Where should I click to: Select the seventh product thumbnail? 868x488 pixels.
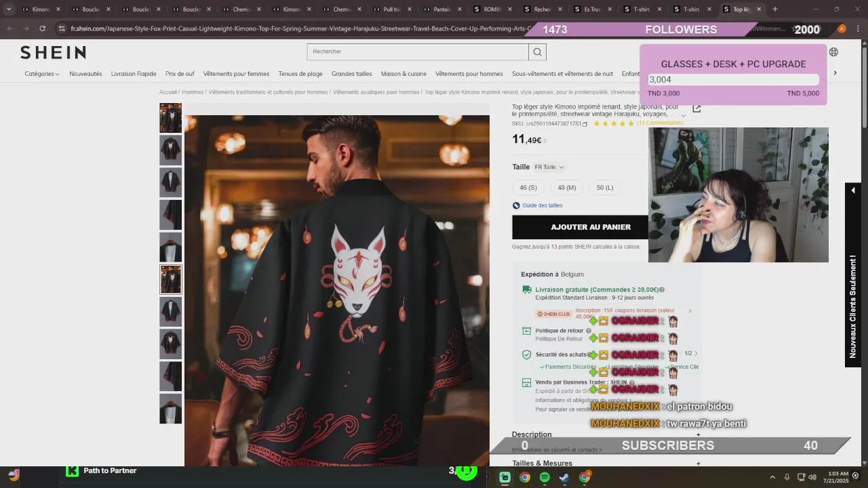170,312
